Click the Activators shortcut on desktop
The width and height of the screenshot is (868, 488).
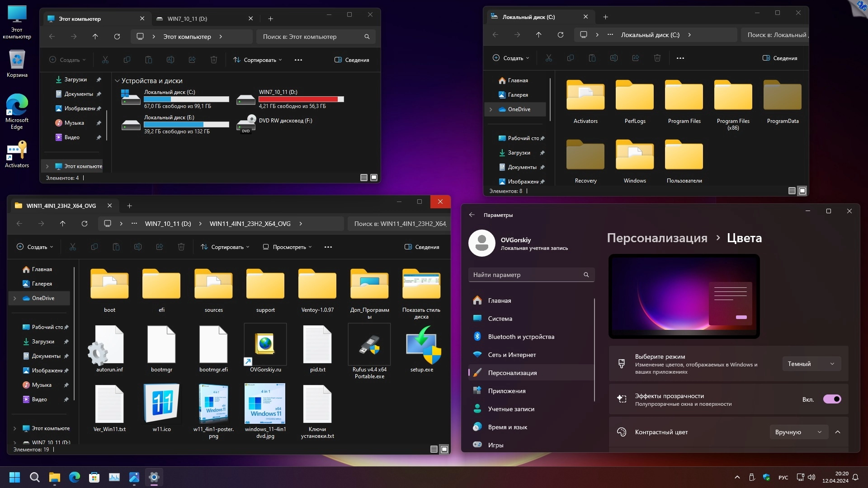point(17,151)
